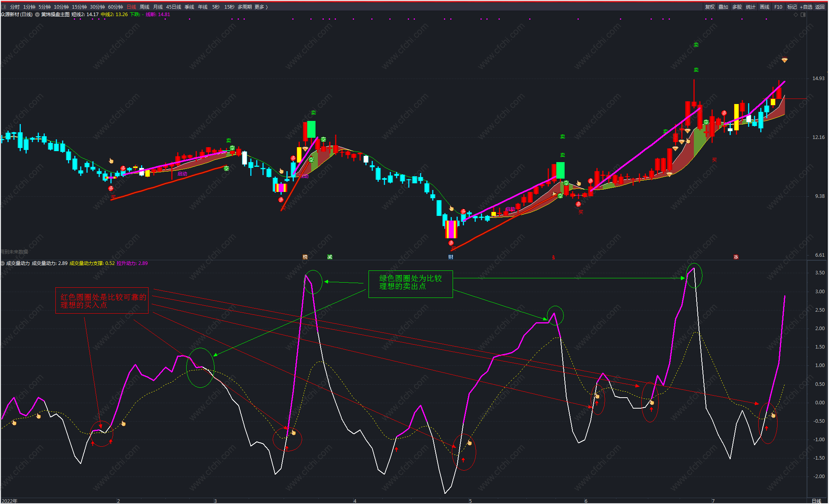The width and height of the screenshot is (829, 504).
Task: Toggle the left sidebar panel icon
Action: click(4, 7)
